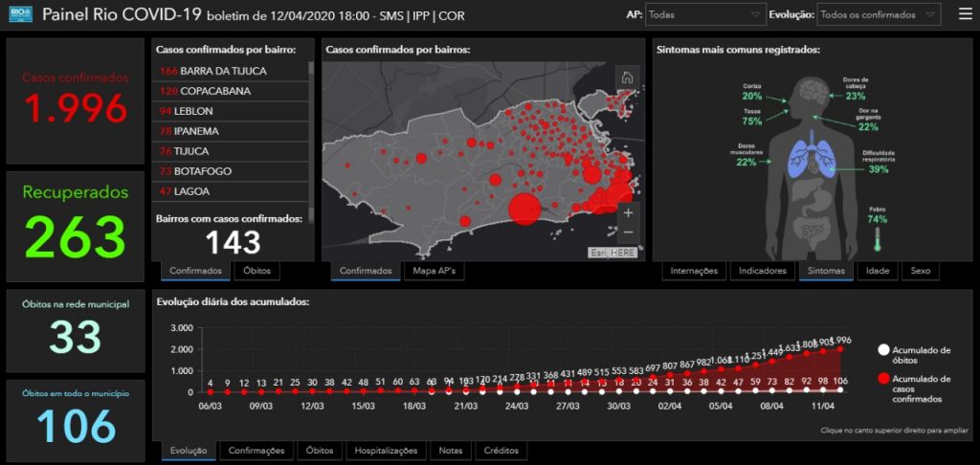Open the Internações tab
The height and width of the screenshot is (465, 980).
pos(693,271)
